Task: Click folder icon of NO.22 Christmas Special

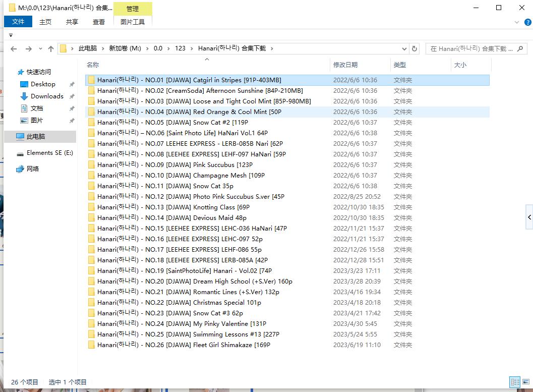Action: point(91,303)
